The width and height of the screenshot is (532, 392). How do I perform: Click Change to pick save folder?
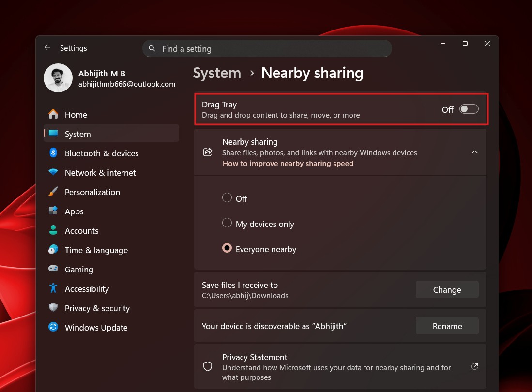click(x=446, y=289)
